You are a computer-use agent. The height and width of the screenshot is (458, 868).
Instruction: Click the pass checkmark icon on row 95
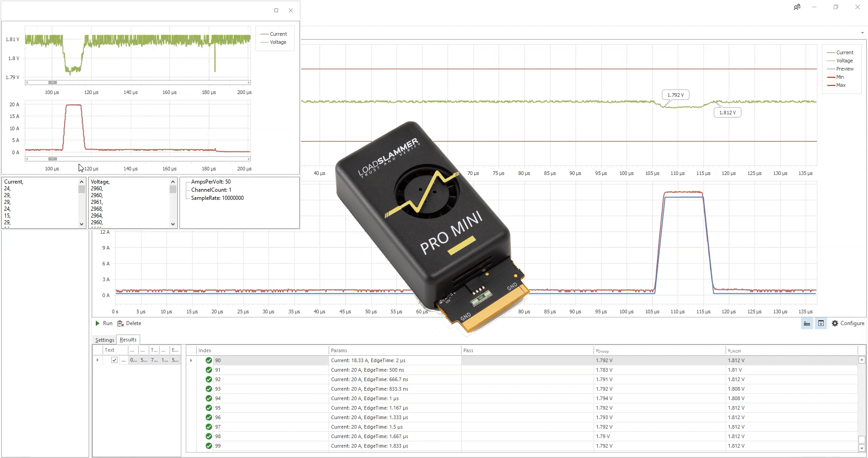tap(208, 408)
